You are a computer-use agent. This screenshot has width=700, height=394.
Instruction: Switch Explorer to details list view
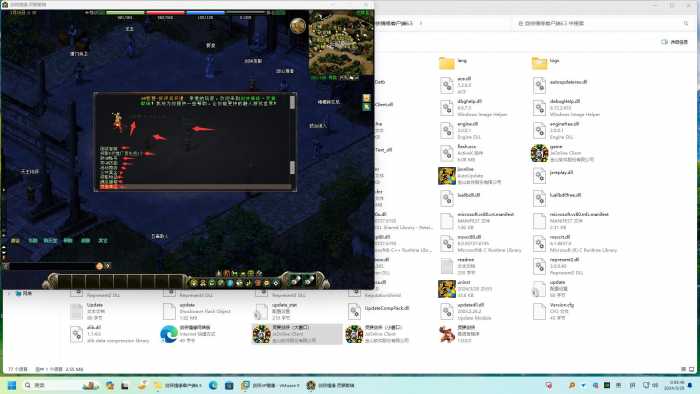click(683, 369)
